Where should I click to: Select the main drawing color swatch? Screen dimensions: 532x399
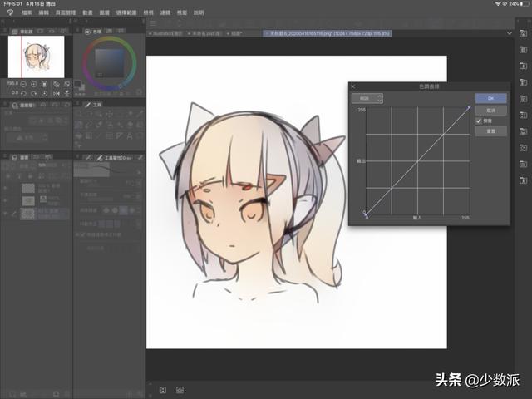pyautogui.click(x=77, y=83)
